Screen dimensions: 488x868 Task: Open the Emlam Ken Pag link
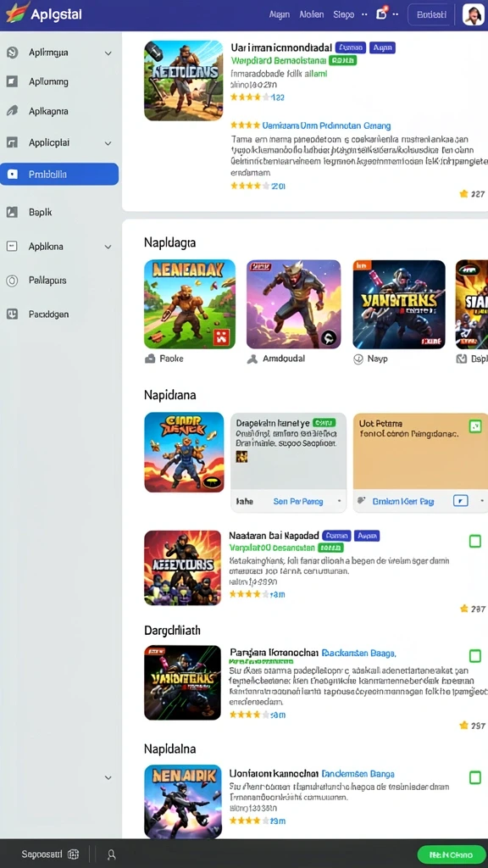402,501
